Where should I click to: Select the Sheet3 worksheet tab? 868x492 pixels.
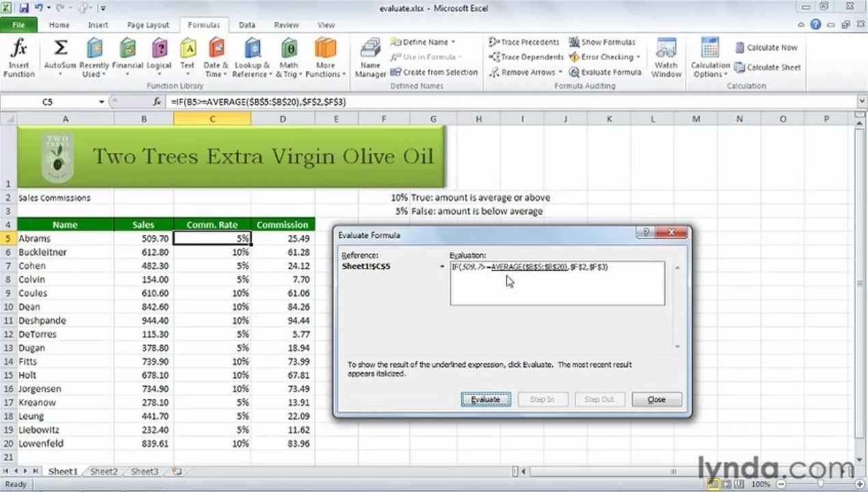pyautogui.click(x=144, y=471)
